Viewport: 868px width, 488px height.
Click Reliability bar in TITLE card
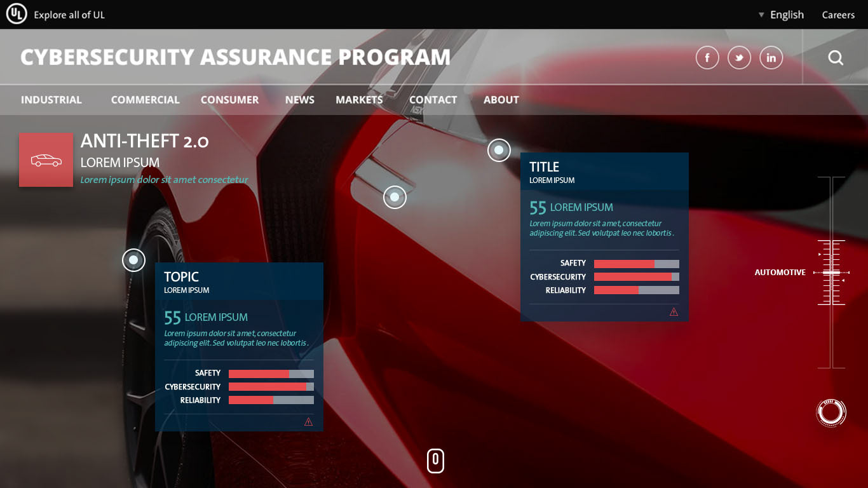point(637,290)
